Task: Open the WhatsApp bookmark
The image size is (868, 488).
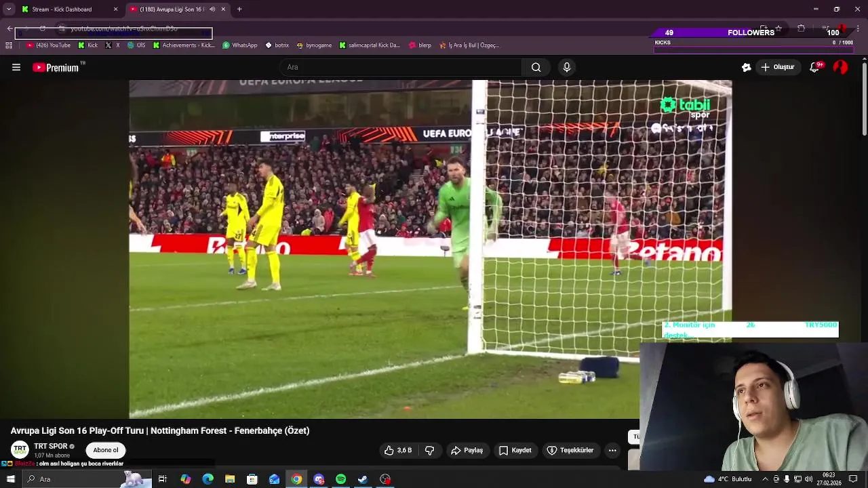Action: [240, 45]
